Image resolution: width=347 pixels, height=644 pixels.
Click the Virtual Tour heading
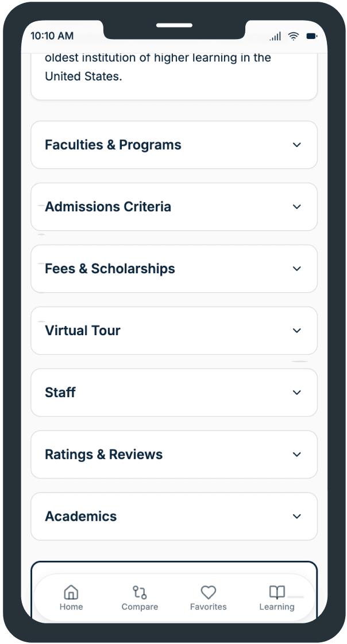click(83, 331)
